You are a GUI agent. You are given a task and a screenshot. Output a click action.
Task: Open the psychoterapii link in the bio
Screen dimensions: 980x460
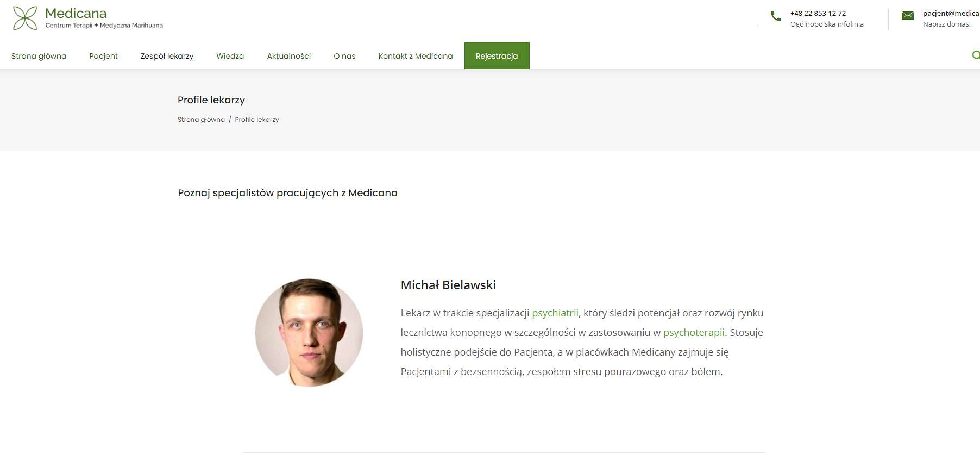point(694,333)
